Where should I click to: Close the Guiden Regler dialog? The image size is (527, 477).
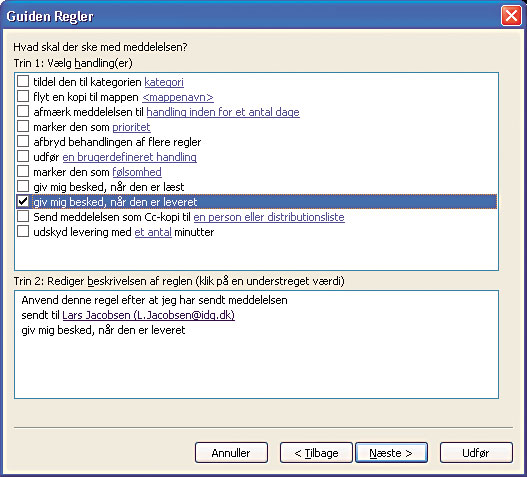point(511,16)
